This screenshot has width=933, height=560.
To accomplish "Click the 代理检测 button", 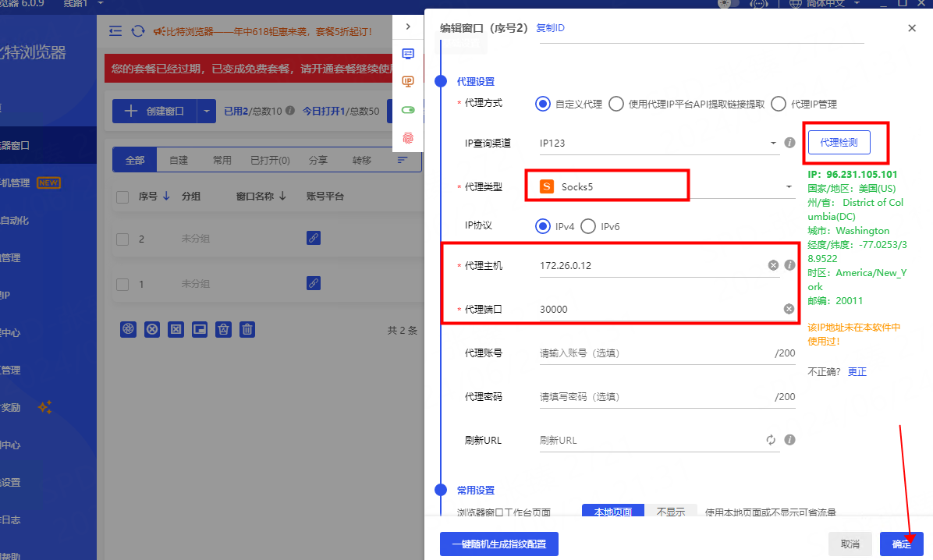I will 839,143.
